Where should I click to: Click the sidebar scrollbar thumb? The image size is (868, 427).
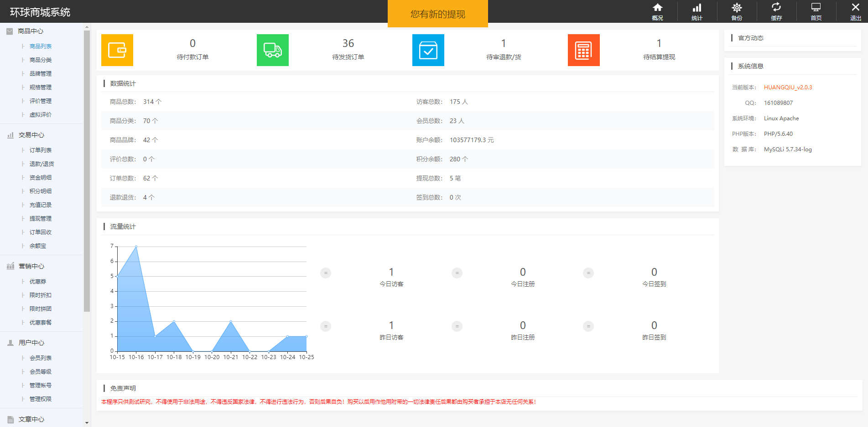[87, 171]
